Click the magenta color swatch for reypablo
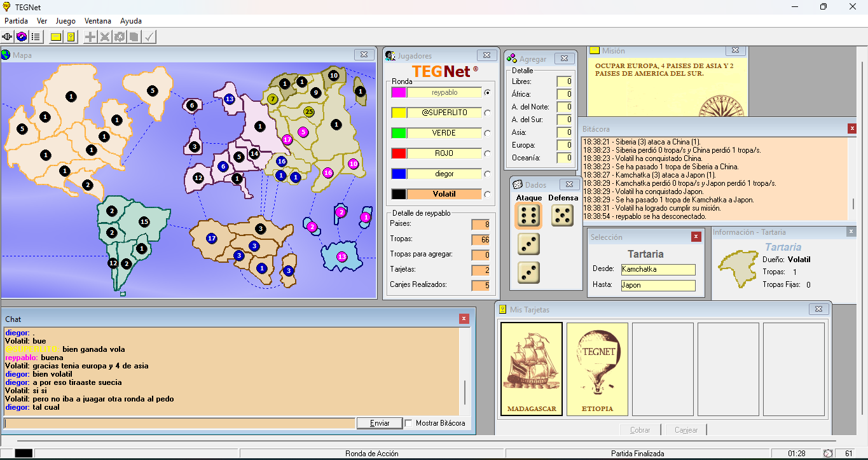The width and height of the screenshot is (868, 460). 399,92
